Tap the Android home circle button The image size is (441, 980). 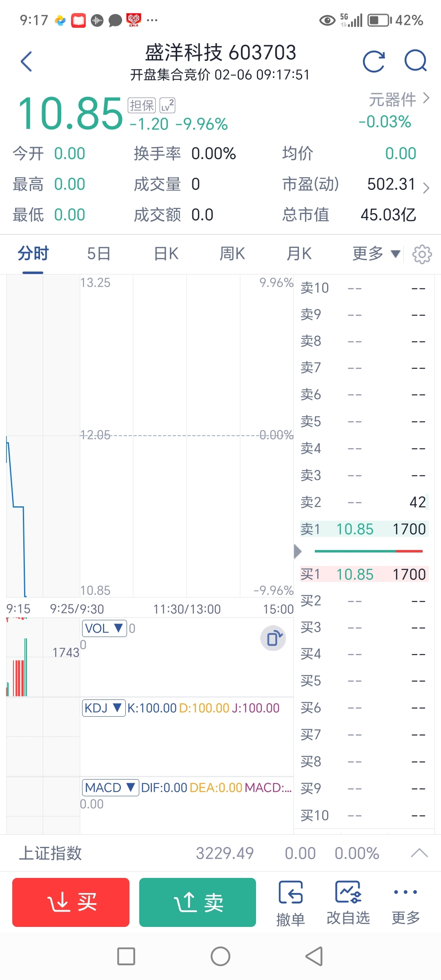220,956
